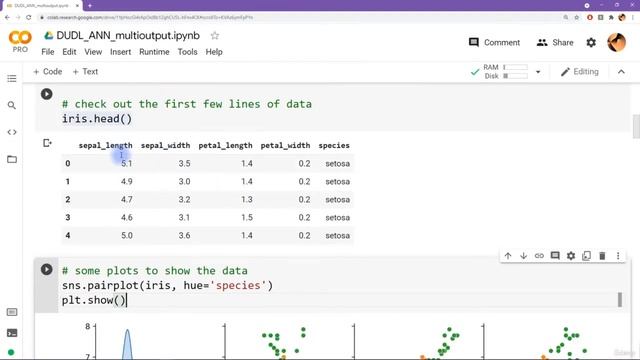Click the 1.5 petal_length value in row 3
Screen dimensions: 640x360
pyautogui.click(x=247, y=218)
